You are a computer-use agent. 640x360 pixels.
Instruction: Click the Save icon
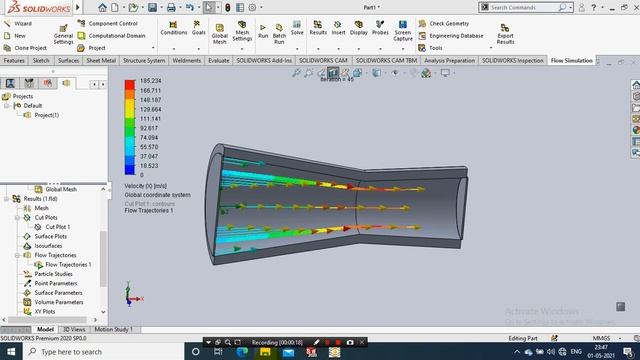(153, 7)
